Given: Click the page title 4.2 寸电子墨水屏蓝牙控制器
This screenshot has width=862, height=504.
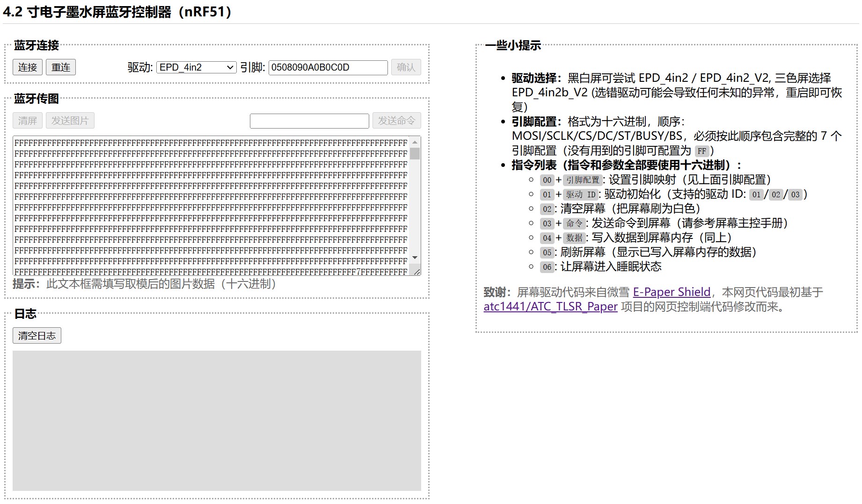Looking at the screenshot, I should (x=117, y=12).
